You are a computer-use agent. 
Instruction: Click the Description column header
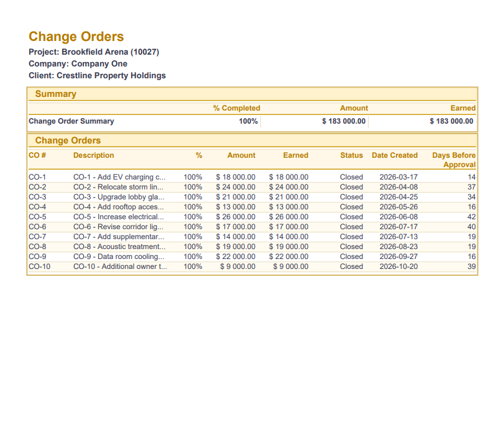94,155
